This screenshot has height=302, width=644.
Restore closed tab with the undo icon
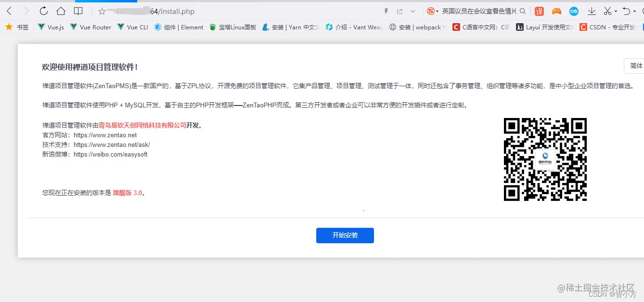pyautogui.click(x=627, y=11)
